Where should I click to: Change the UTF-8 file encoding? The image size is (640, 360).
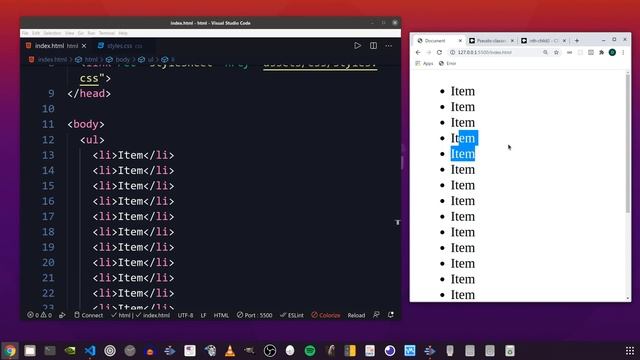185,315
